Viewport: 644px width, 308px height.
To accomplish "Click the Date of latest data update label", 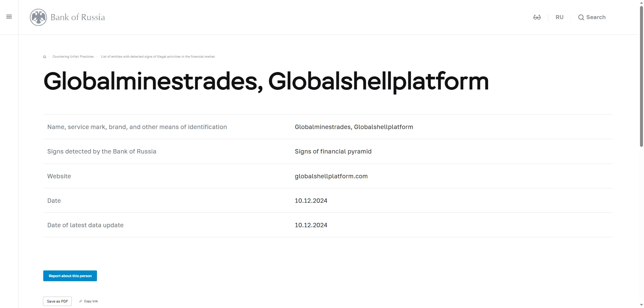I will pos(85,225).
